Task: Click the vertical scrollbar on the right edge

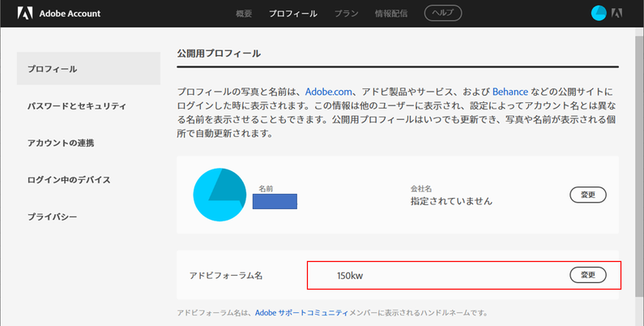Action: coord(640,165)
